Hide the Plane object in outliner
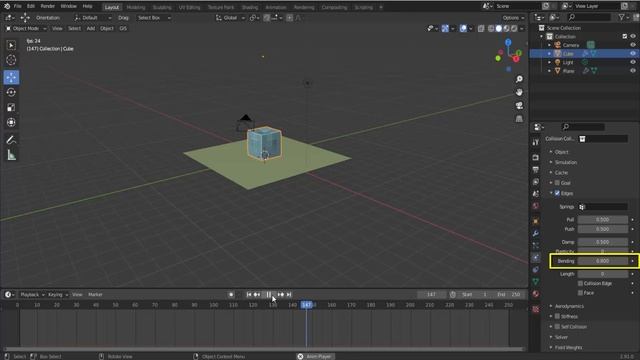Image resolution: width=640 pixels, height=360 pixels. click(x=633, y=71)
